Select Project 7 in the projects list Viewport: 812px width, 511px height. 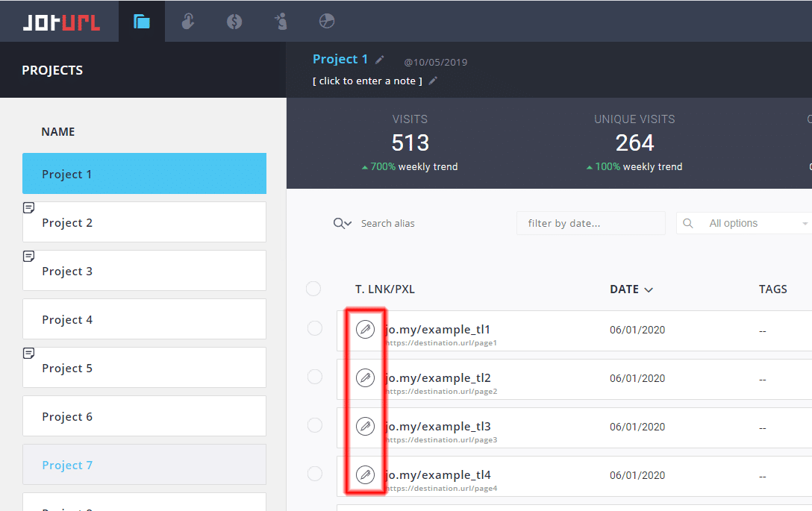144,465
